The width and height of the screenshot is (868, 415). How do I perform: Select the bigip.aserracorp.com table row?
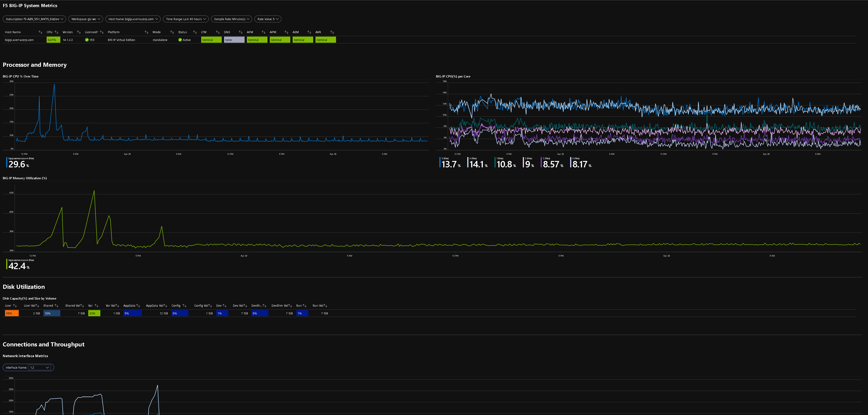point(19,40)
